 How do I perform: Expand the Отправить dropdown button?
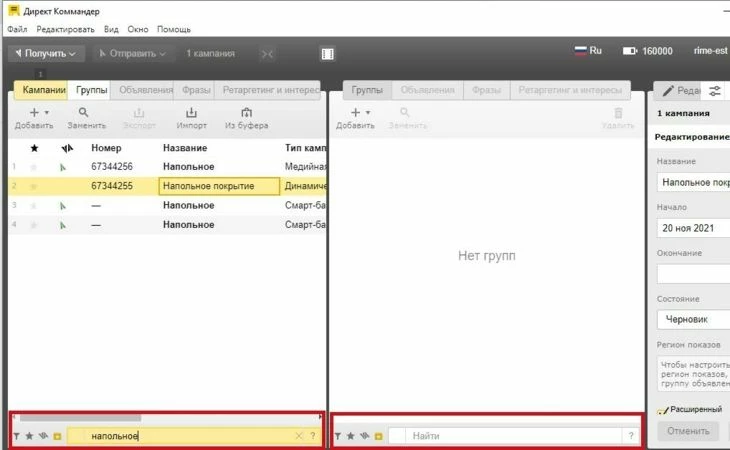click(x=133, y=54)
